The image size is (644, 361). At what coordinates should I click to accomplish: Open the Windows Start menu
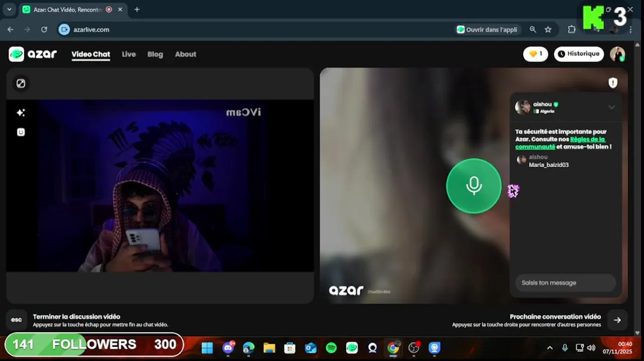tap(207, 347)
